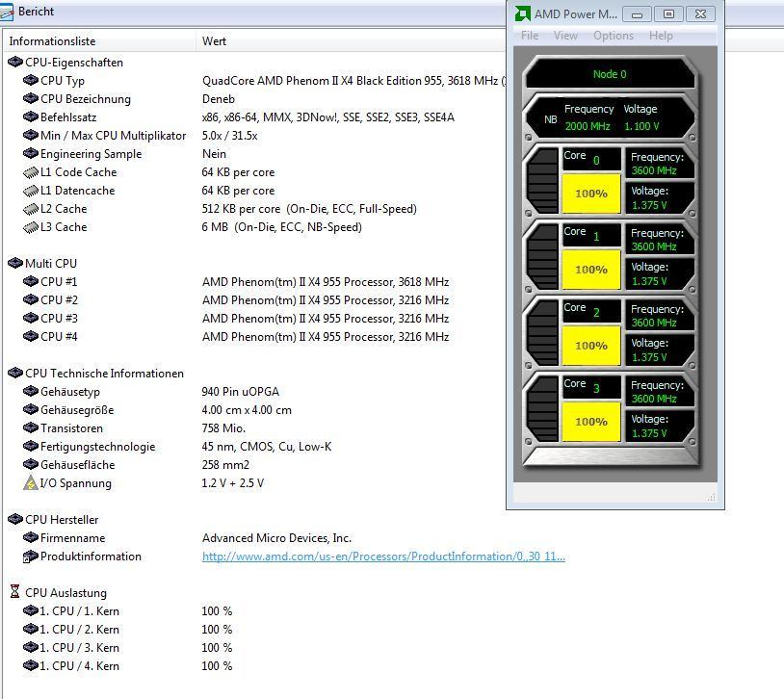Click Core 0 yellow 100% load indicator
The height and width of the screenshot is (699, 784).
coord(591,194)
